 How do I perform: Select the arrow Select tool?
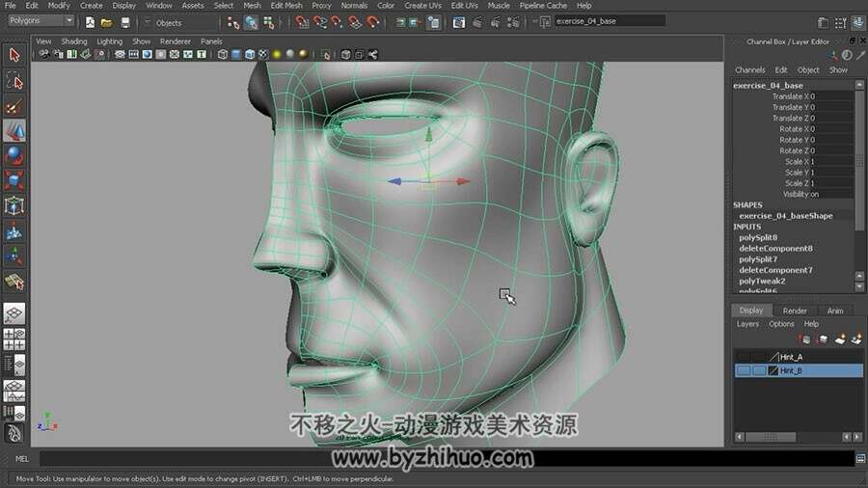pyautogui.click(x=14, y=55)
